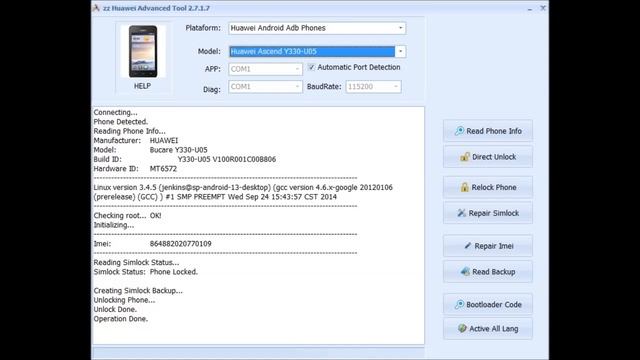The height and width of the screenshot is (360, 640).
Task: Click the 'Phone Detected.' log line
Action: [x=121, y=122]
